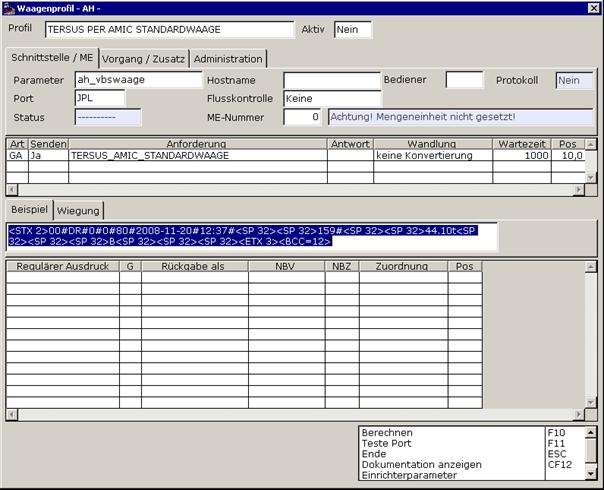Click the upper table's scroll-up arrow

[591, 145]
